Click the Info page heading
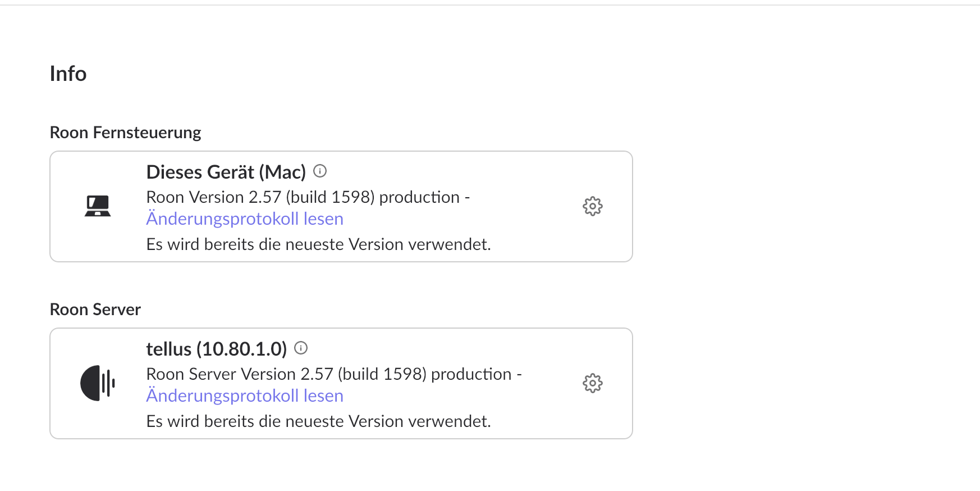This screenshot has width=980, height=491. tap(68, 74)
